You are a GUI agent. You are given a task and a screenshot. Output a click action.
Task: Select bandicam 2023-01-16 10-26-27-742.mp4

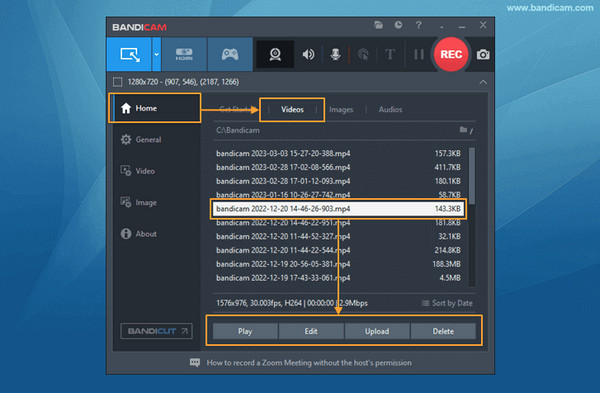(x=338, y=194)
